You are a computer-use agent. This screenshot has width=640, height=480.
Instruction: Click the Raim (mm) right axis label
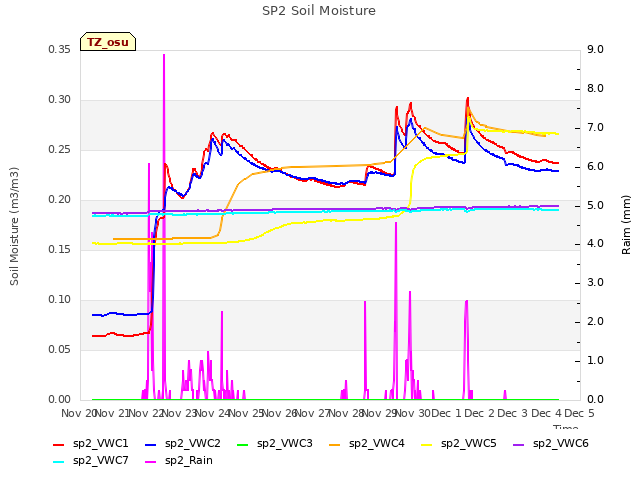(x=626, y=225)
